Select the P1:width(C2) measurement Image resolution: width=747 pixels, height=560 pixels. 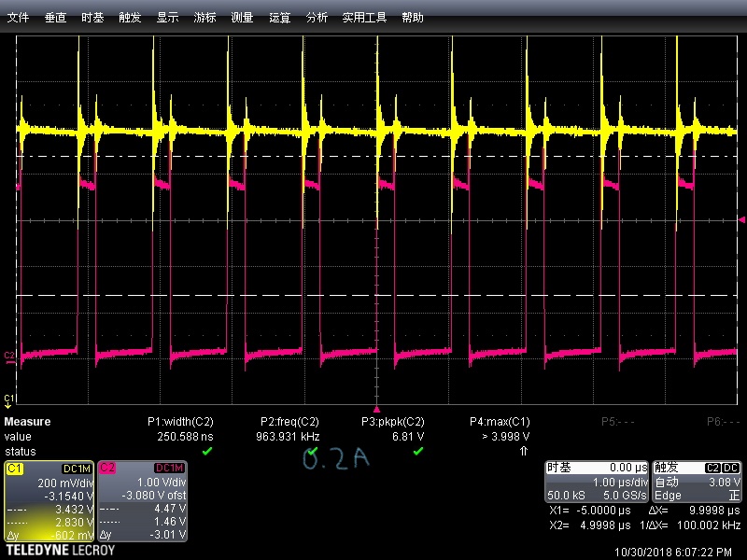click(180, 422)
